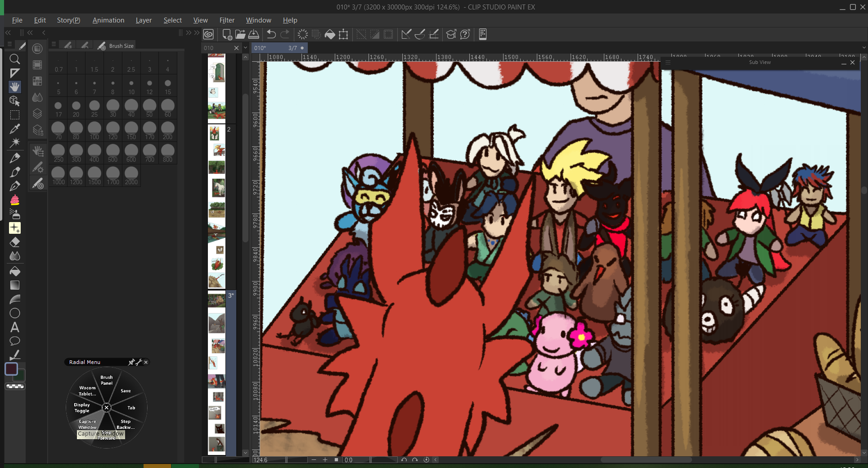
Task: Select the rectangle Selection area tool
Action: tap(15, 115)
